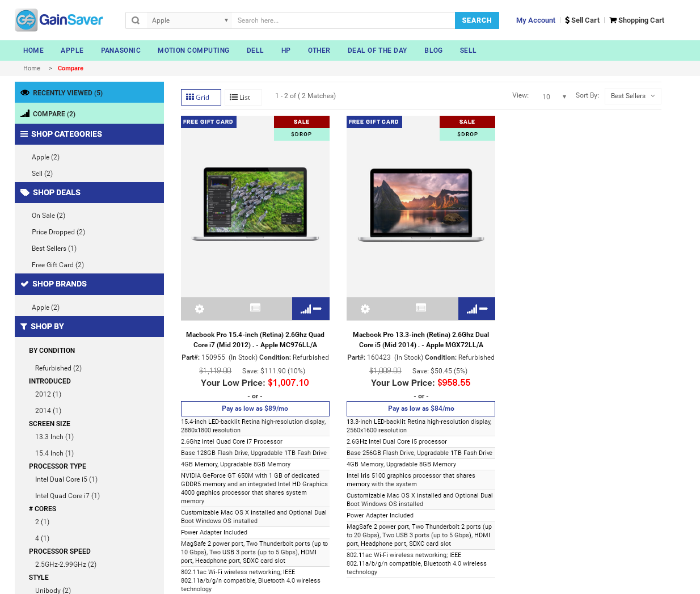700x594 pixels.
Task: Open the MOTION COMPUTING menu
Action: (x=193, y=50)
